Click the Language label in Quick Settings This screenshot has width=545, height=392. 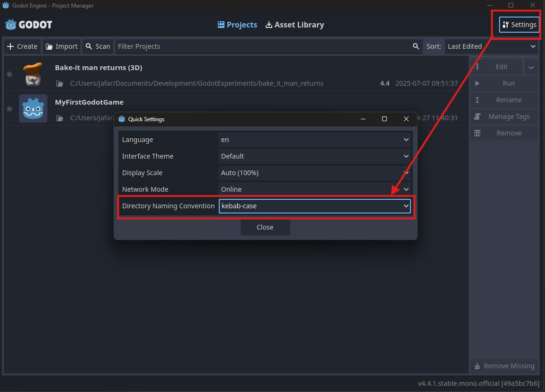tap(137, 140)
